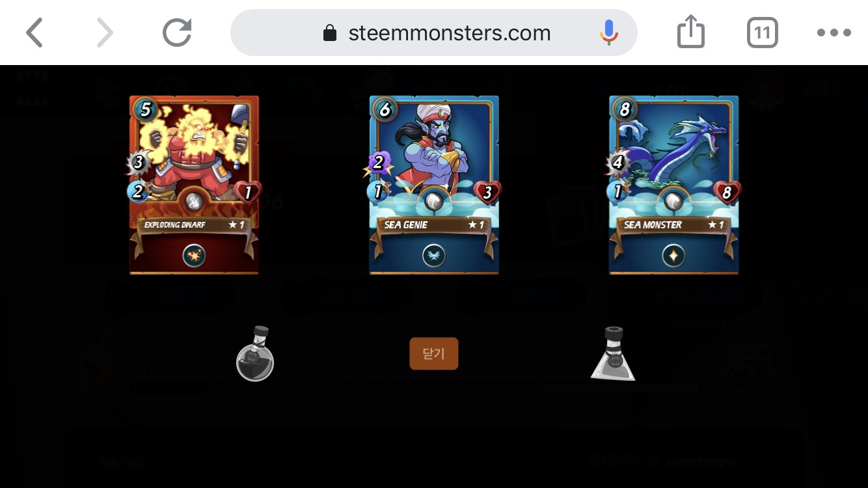The width and height of the screenshot is (868, 488).
Task: Tap the browser back arrow
Action: 34,33
